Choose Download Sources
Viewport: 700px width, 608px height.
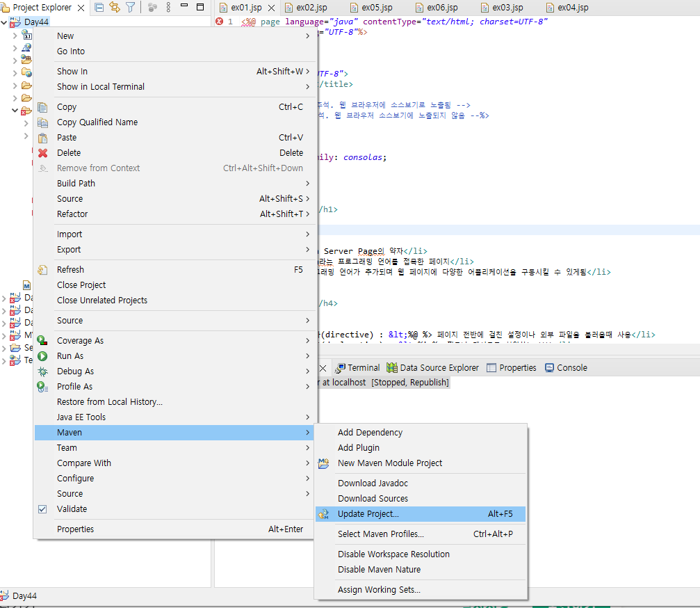pyautogui.click(x=421, y=499)
